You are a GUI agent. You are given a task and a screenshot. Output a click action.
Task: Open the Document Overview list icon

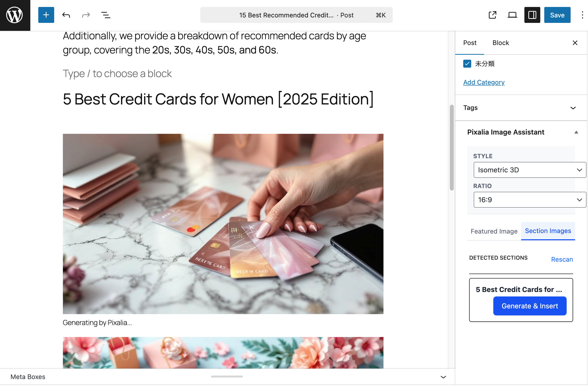tap(105, 15)
